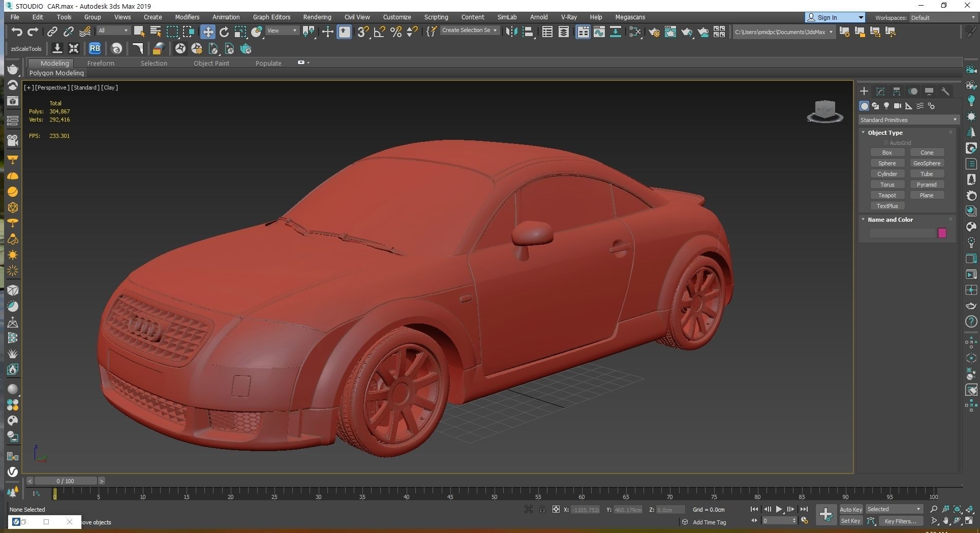This screenshot has height=533, width=980.
Task: Click the Sphere primitive button
Action: 887,163
